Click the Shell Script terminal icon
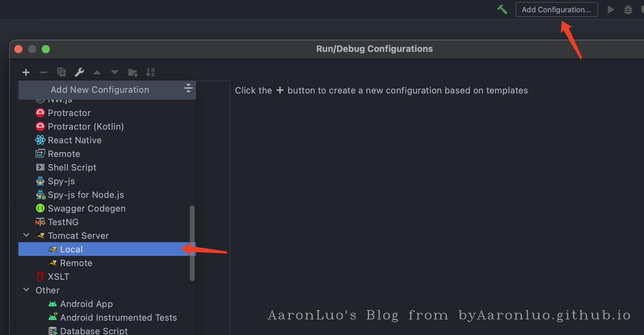644x335 pixels. pos(40,167)
